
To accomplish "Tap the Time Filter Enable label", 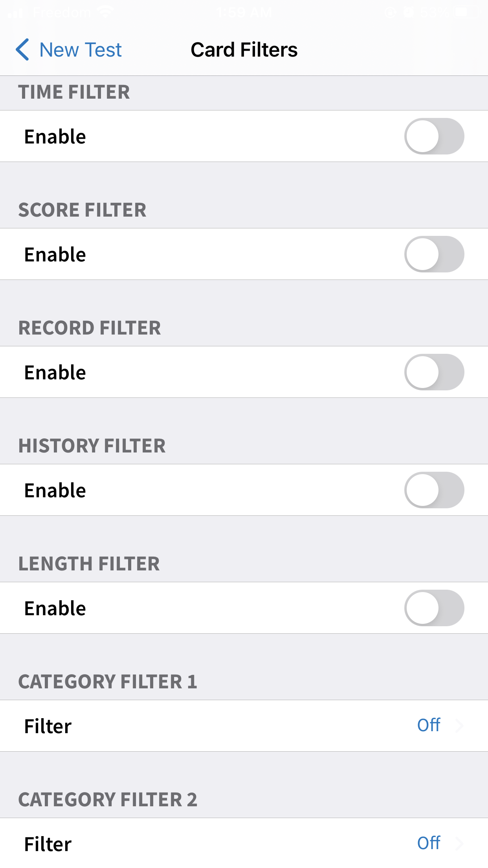I will tap(55, 137).
